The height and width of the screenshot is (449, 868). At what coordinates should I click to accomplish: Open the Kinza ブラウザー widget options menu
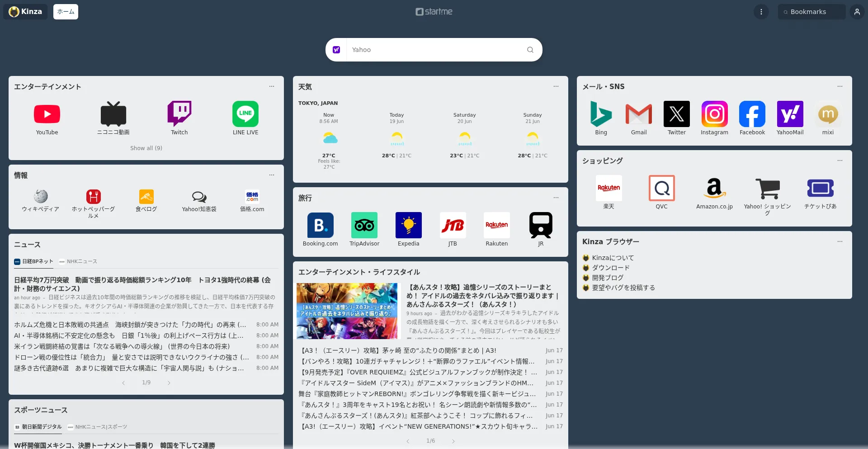click(x=840, y=241)
